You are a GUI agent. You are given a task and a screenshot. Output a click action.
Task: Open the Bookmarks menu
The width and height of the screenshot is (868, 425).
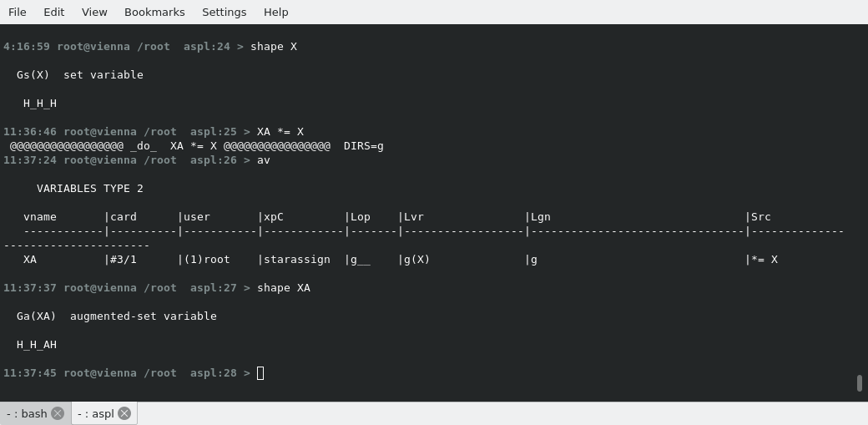154,12
